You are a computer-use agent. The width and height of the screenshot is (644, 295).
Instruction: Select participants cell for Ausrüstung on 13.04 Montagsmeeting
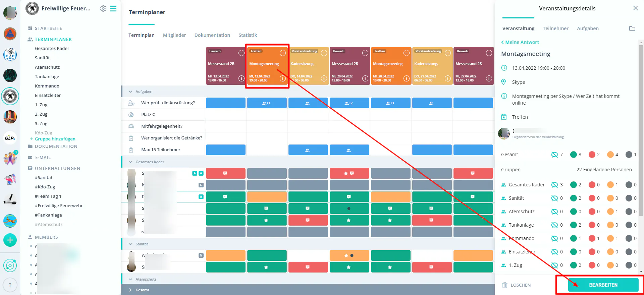tap(267, 103)
